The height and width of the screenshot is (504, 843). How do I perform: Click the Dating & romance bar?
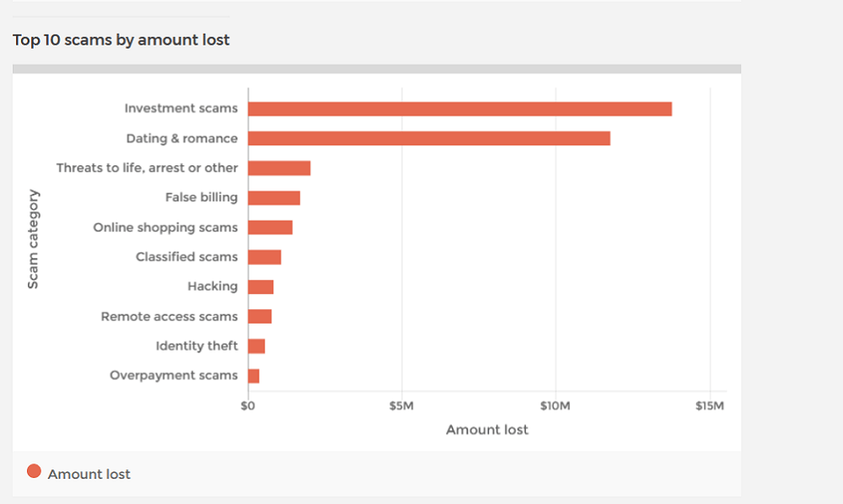[429, 138]
